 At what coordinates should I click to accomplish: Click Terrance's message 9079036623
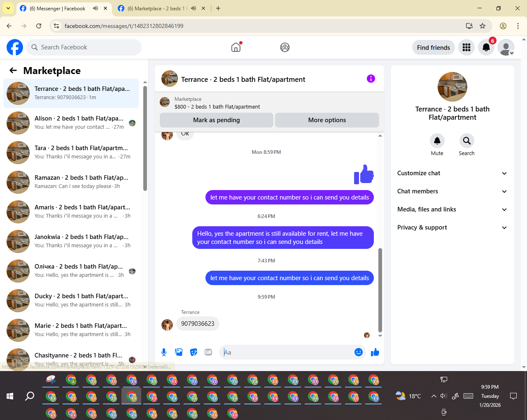(198, 324)
